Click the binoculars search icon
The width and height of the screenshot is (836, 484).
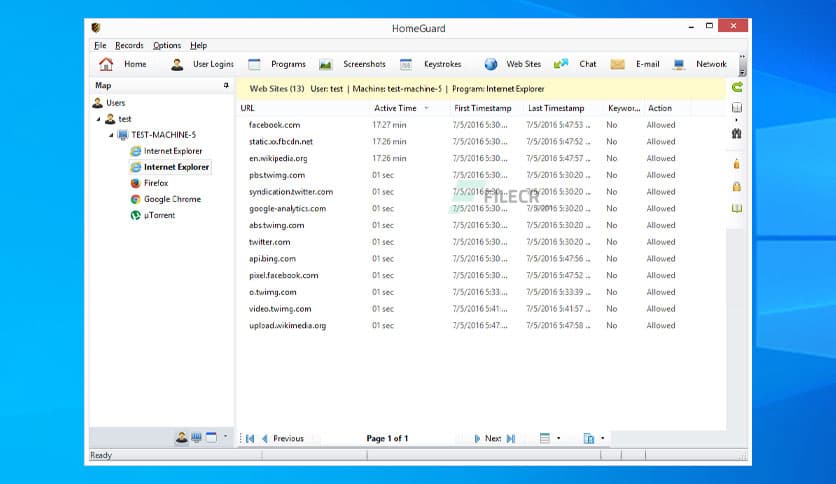pos(737,134)
